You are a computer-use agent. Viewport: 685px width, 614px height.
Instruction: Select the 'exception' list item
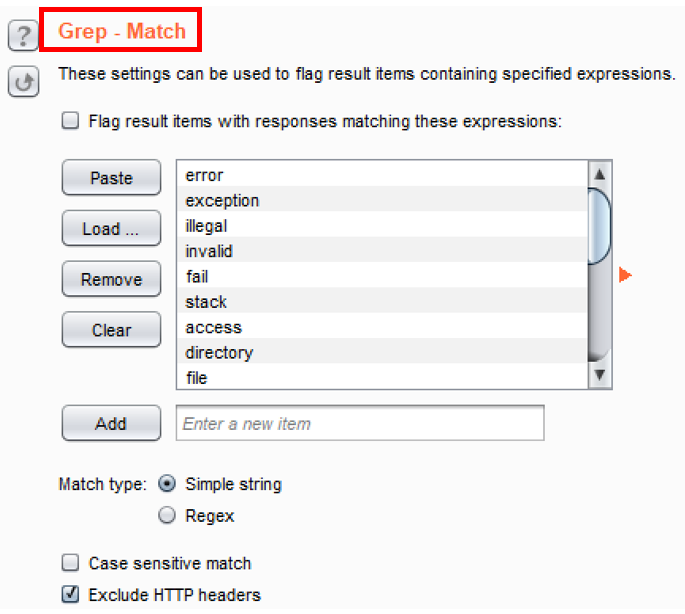pos(380,200)
